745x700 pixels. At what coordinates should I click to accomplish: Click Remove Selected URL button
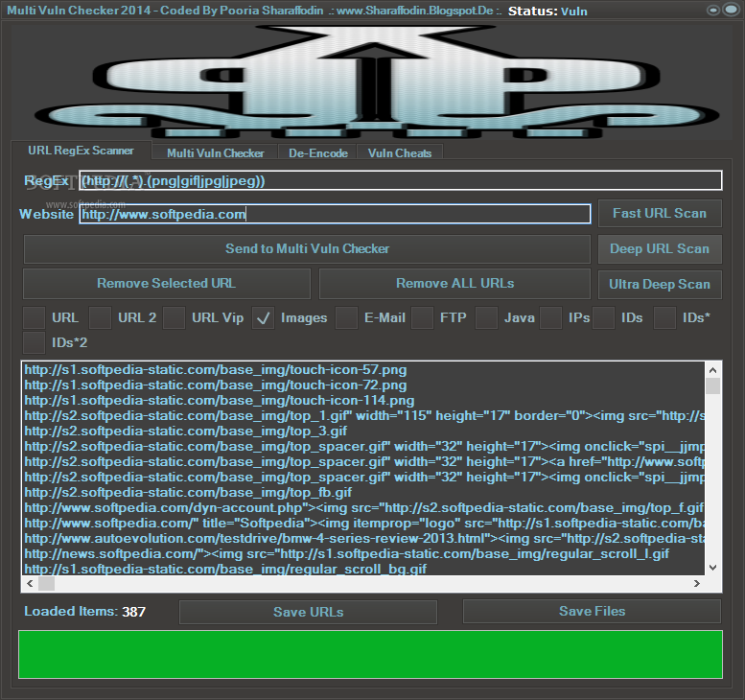tap(166, 284)
